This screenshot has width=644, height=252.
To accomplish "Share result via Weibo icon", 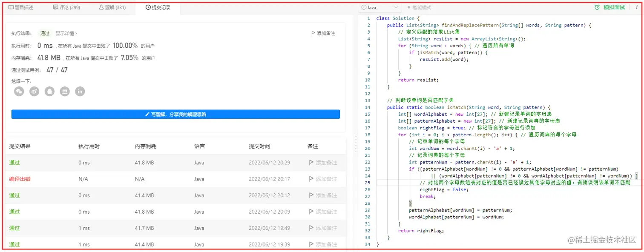I will (34, 91).
